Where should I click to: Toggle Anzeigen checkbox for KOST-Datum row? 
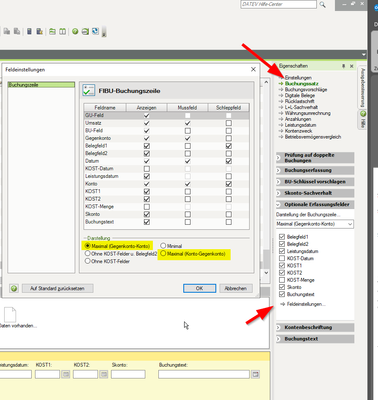click(x=146, y=169)
